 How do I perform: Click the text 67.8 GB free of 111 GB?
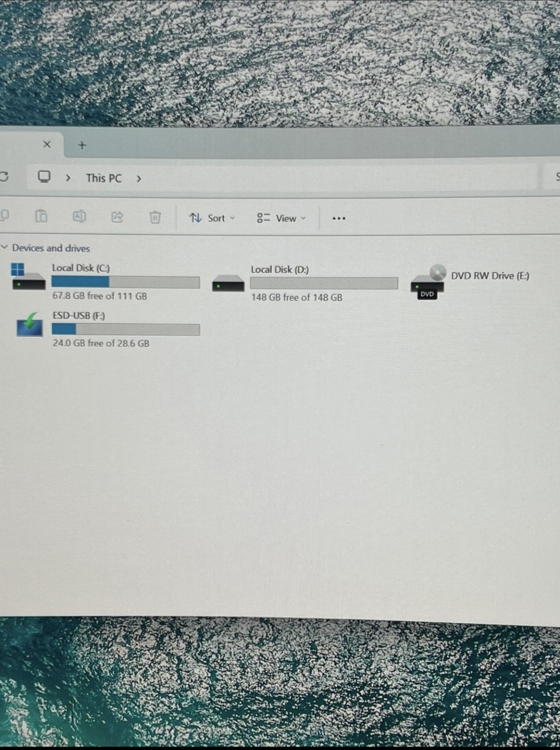tap(99, 296)
